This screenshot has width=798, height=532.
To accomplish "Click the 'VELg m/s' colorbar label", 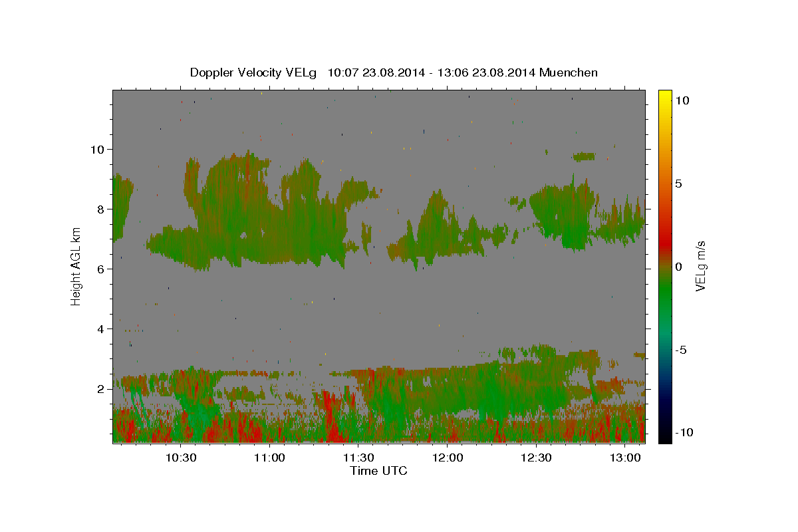I will [700, 266].
